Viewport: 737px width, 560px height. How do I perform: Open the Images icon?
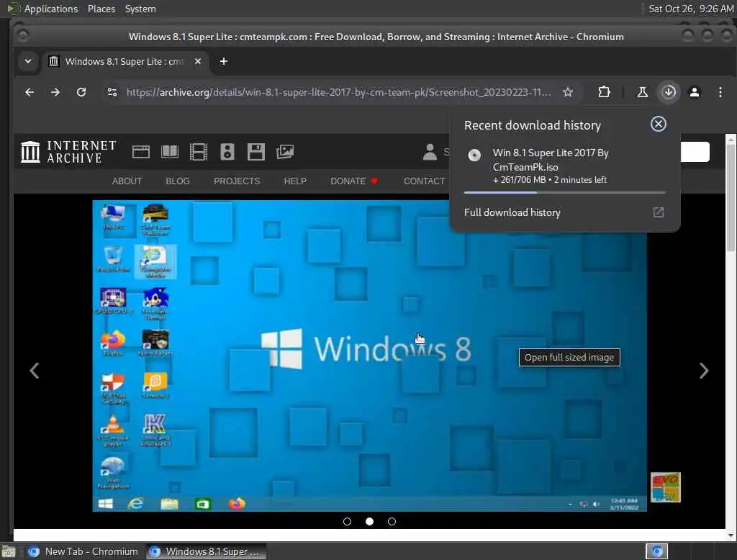pyautogui.click(x=285, y=152)
